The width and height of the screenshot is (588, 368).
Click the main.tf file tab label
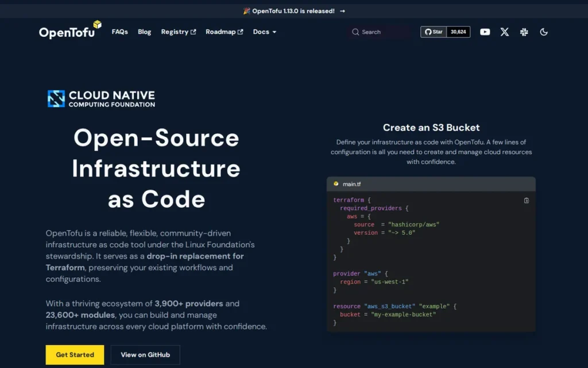pos(351,184)
